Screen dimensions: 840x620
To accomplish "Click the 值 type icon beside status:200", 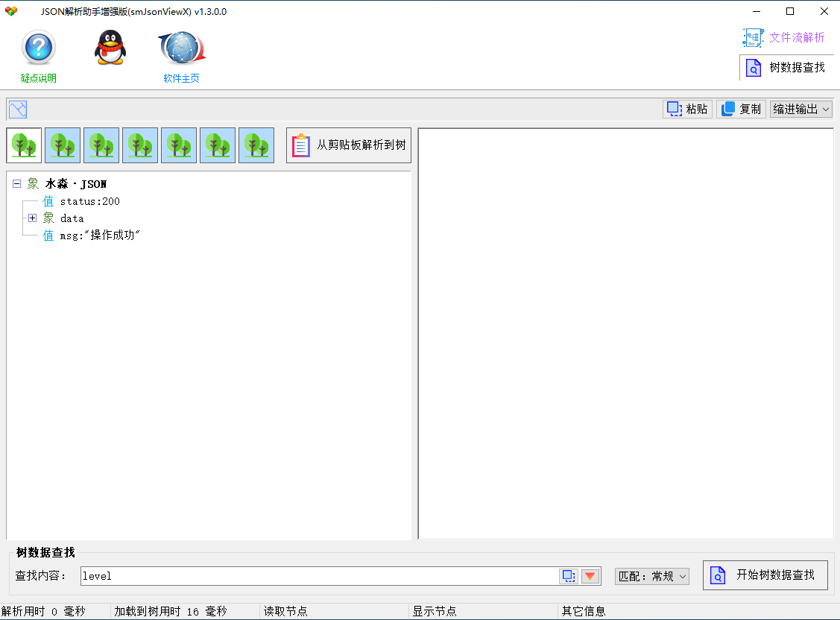I will [48, 201].
